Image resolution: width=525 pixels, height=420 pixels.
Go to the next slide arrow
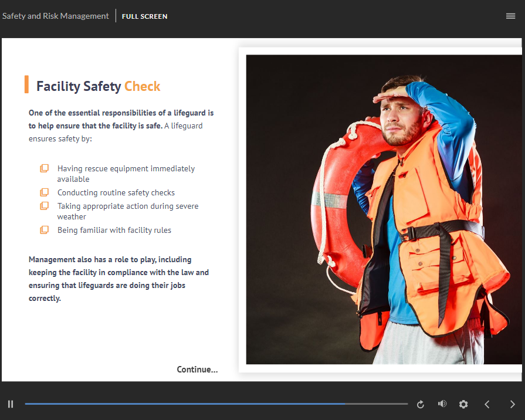tap(512, 404)
